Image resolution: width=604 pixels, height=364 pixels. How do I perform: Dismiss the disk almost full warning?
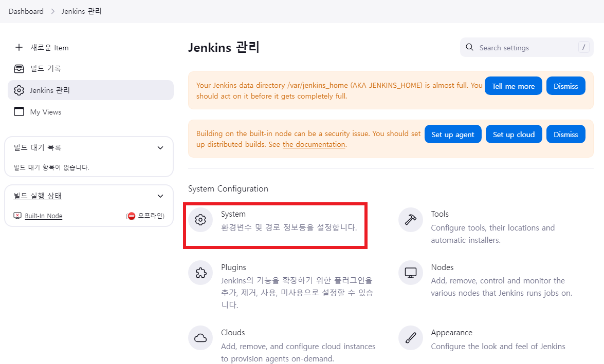pyautogui.click(x=566, y=86)
